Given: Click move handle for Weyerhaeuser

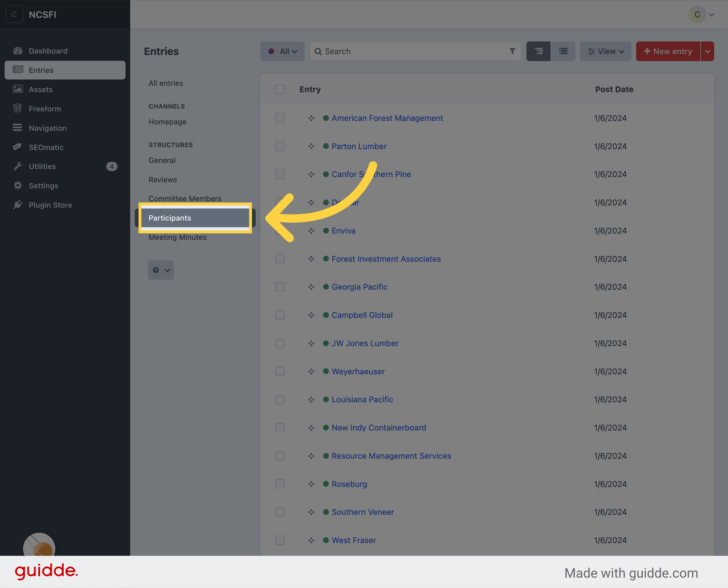Looking at the screenshot, I should click(311, 371).
